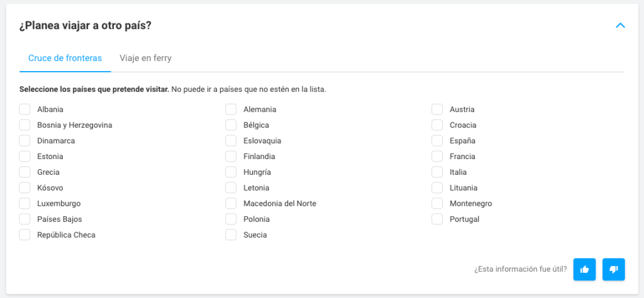Screen dimensions: 644x298
Task: Switch to the Viaje en ferry tab
Action: coord(145,58)
